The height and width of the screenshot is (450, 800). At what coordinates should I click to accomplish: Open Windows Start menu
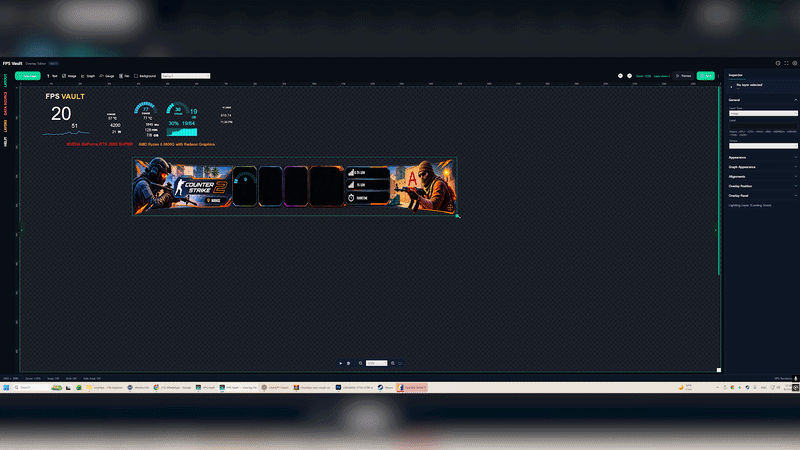[6, 388]
